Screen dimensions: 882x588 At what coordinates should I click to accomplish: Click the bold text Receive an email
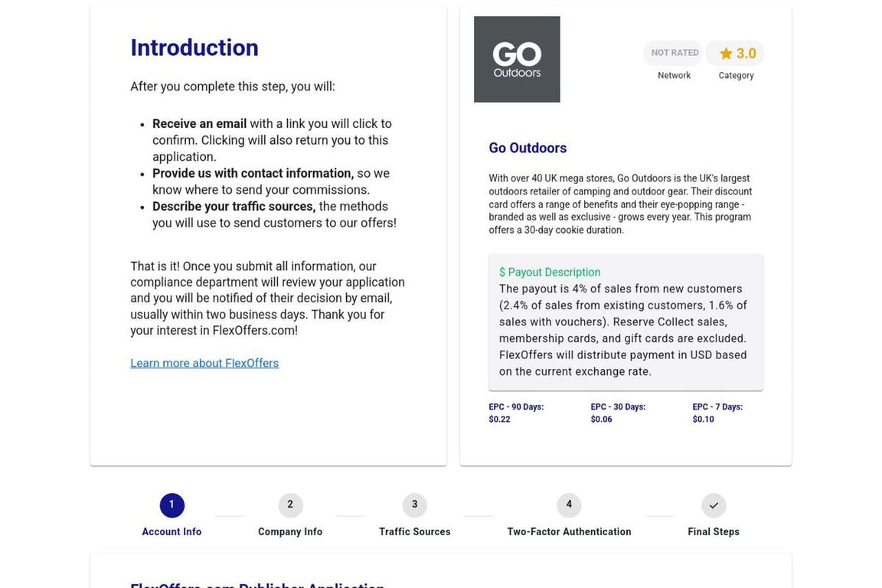pyautogui.click(x=200, y=124)
